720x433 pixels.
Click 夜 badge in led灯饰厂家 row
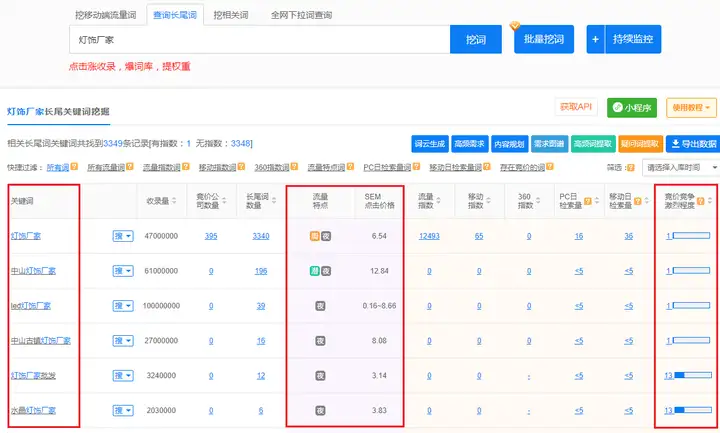tap(321, 306)
